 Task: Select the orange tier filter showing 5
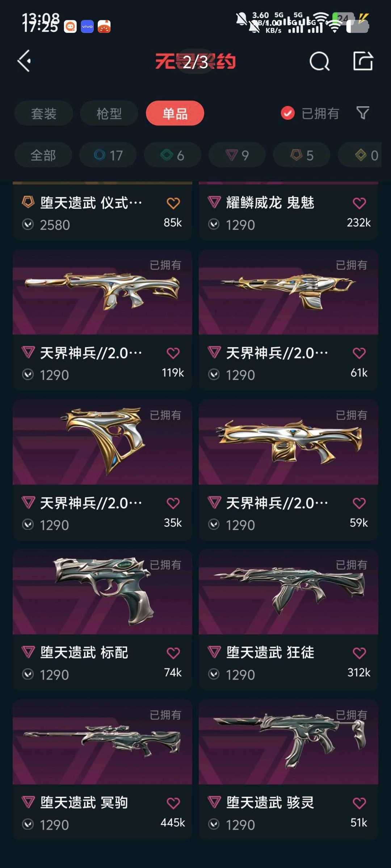tap(302, 155)
